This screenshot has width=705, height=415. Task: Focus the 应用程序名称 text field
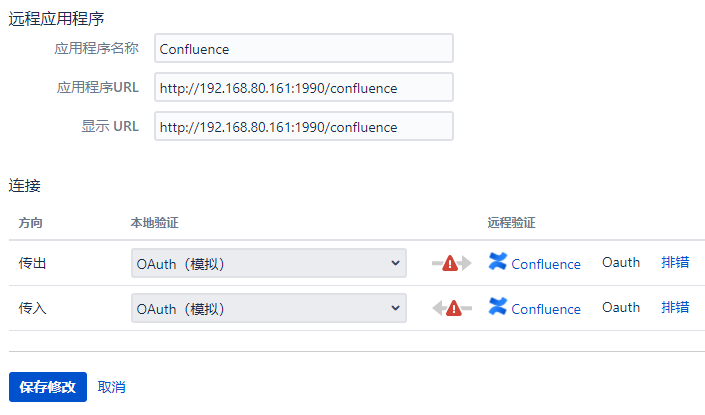point(303,48)
